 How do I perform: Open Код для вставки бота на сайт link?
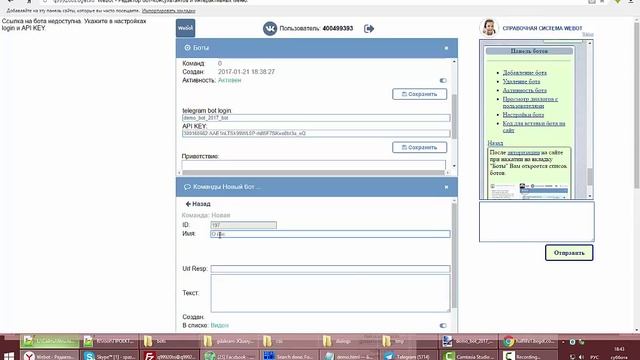click(x=534, y=127)
